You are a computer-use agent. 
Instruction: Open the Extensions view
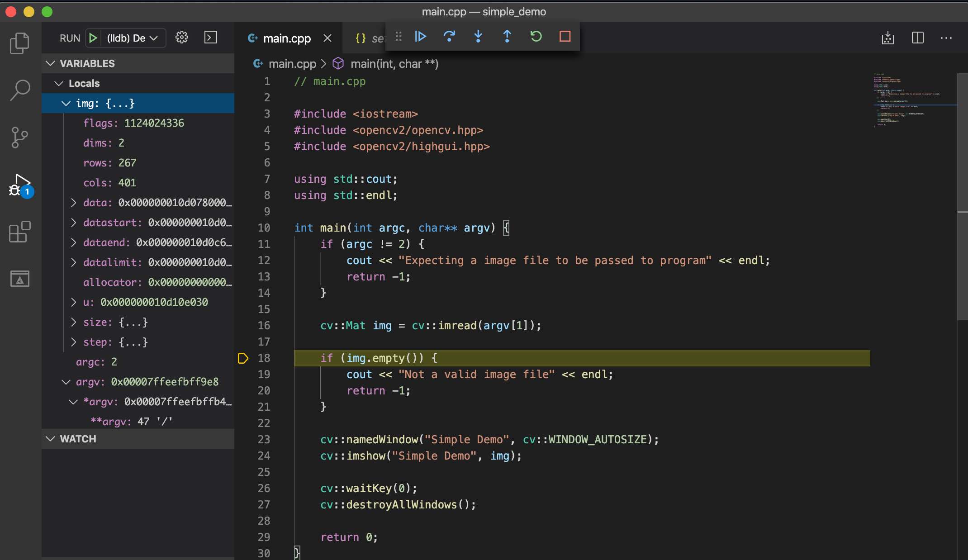click(19, 232)
